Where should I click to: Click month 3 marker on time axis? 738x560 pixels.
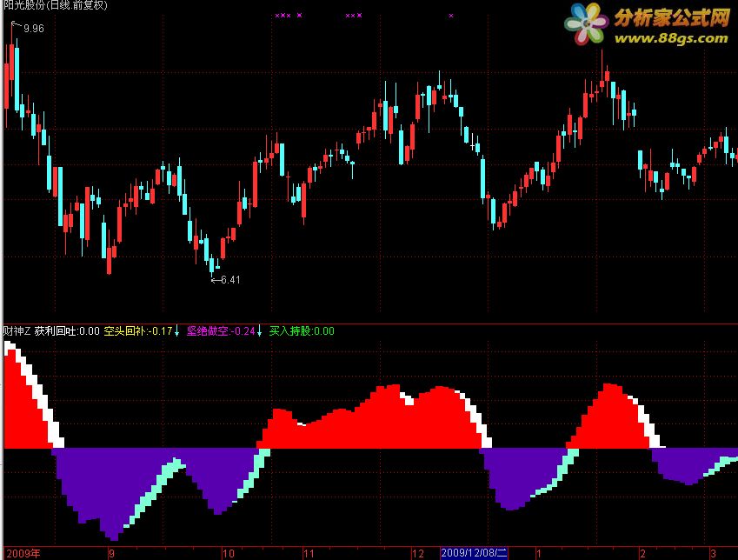[714, 553]
